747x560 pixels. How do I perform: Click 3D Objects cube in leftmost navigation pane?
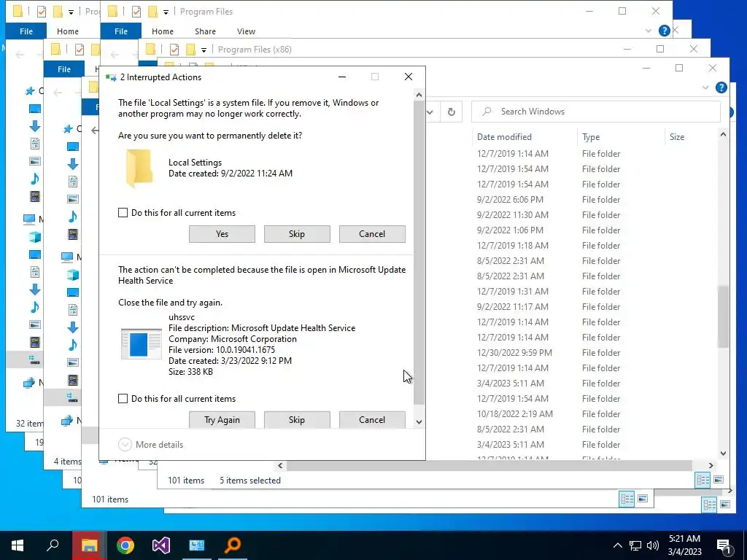(35, 237)
